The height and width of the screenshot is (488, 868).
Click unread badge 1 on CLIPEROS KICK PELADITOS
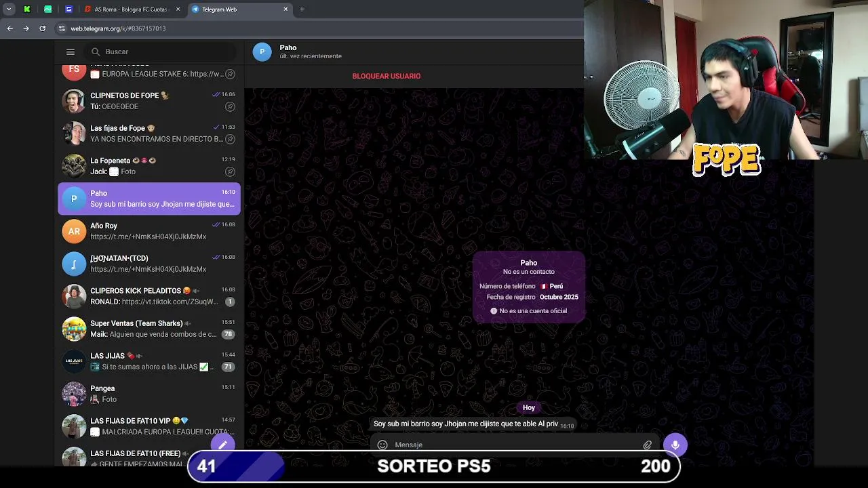coord(230,302)
